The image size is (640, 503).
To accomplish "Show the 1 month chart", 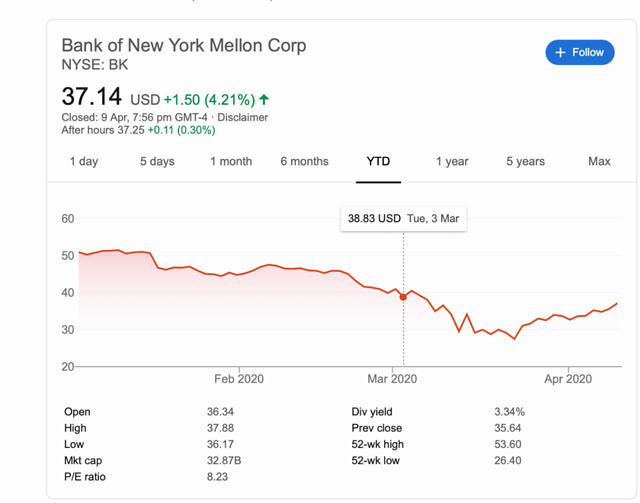I will coord(231,161).
